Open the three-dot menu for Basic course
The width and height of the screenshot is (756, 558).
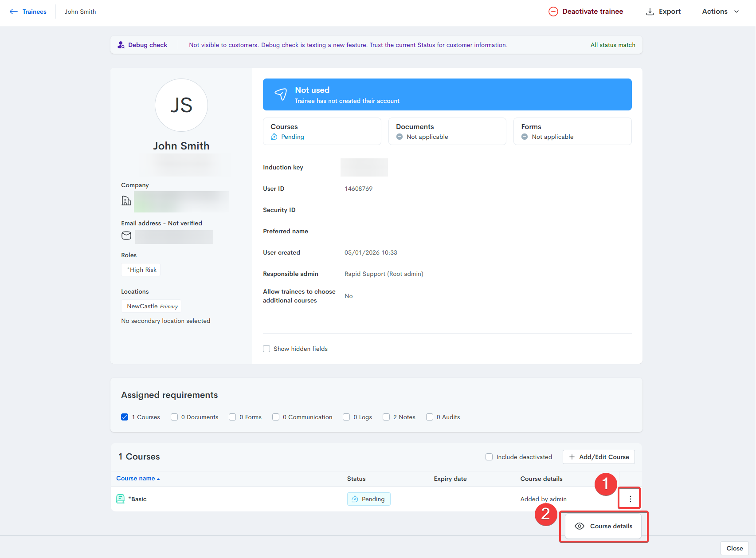point(630,499)
